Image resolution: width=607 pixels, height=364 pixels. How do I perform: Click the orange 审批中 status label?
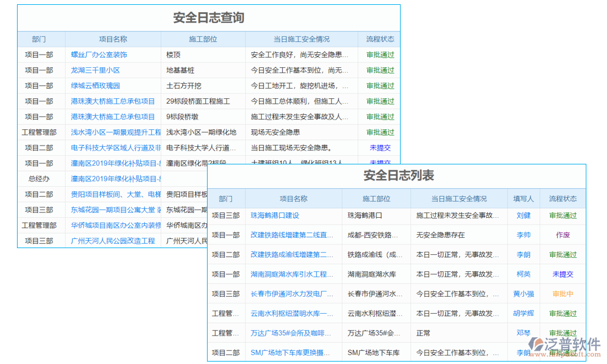point(562,294)
